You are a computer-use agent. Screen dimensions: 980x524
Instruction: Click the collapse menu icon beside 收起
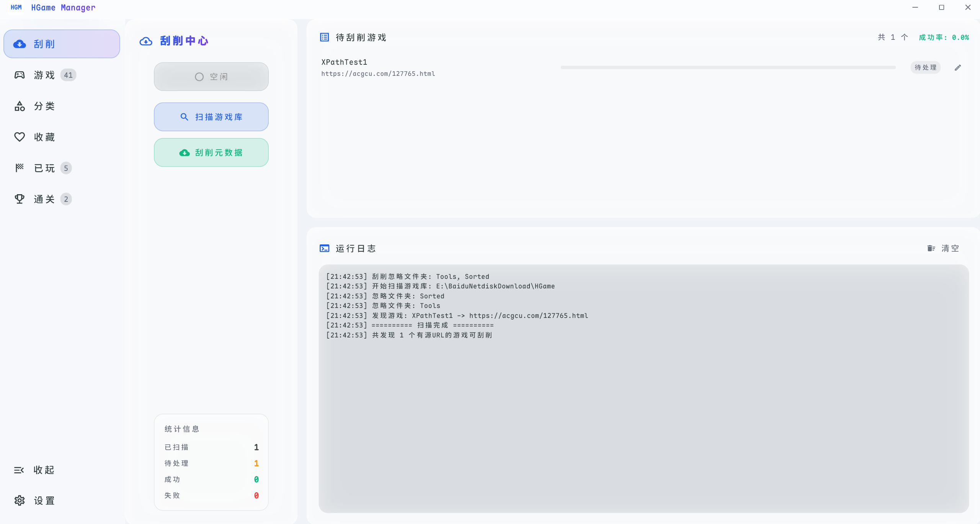[x=19, y=470]
